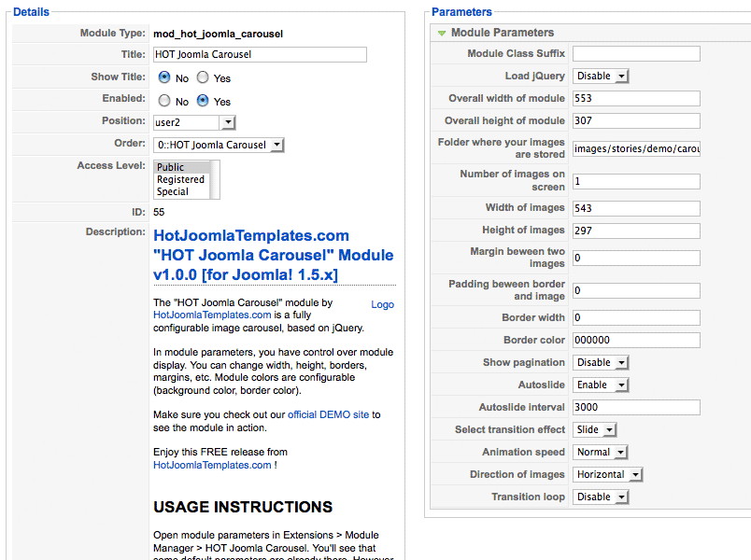Open the Order dropdown
The width and height of the screenshot is (751, 560).
pyautogui.click(x=219, y=145)
